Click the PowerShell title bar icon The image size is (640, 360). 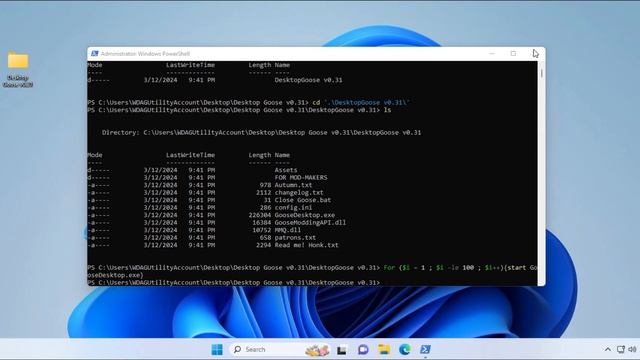coord(95,53)
